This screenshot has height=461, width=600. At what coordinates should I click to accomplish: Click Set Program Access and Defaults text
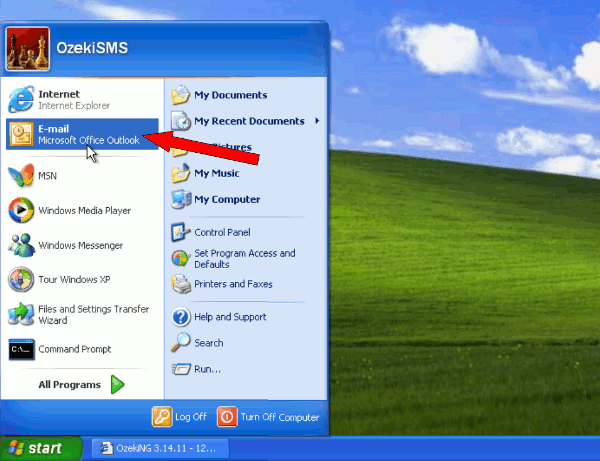pyautogui.click(x=245, y=259)
